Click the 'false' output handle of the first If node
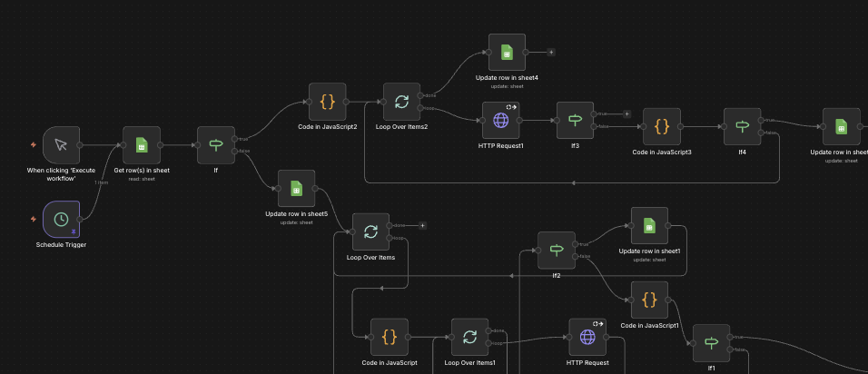Viewport: 868px width, 374px height. coord(235,151)
